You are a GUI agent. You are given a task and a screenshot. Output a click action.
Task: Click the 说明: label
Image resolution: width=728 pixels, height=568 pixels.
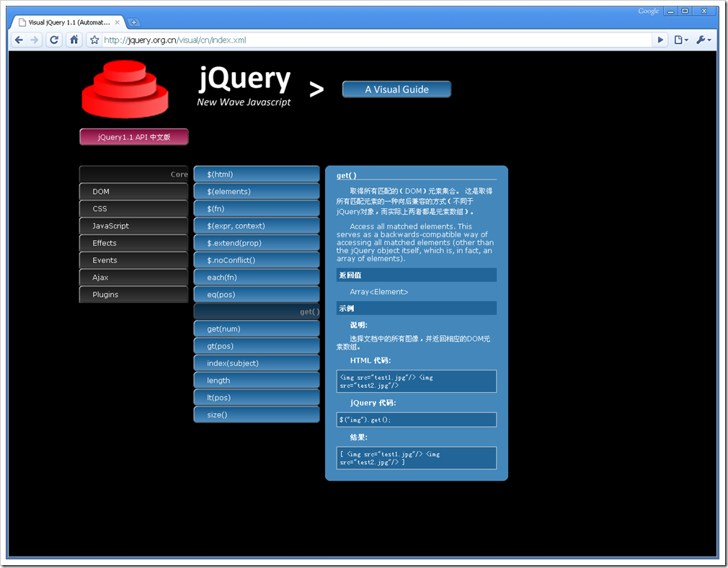tap(358, 325)
